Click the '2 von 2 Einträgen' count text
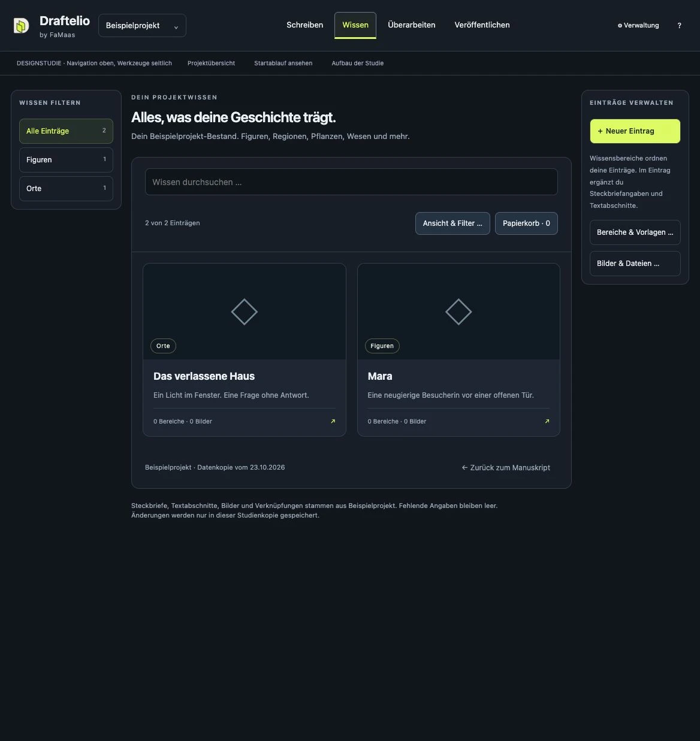This screenshot has height=741, width=700. point(173,223)
